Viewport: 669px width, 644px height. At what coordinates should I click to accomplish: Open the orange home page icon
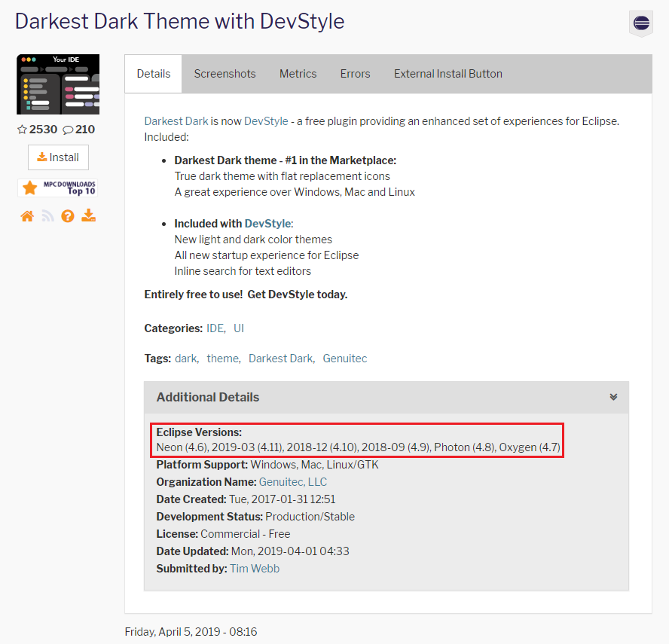point(27,216)
